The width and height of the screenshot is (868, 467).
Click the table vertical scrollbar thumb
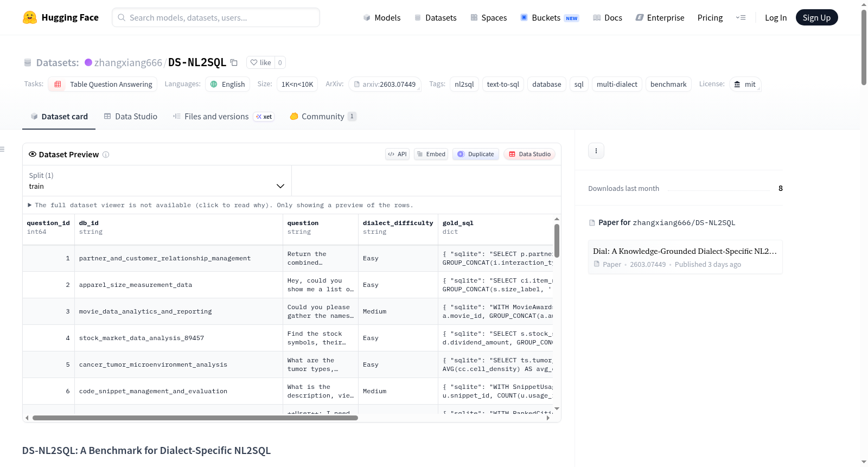tap(557, 240)
